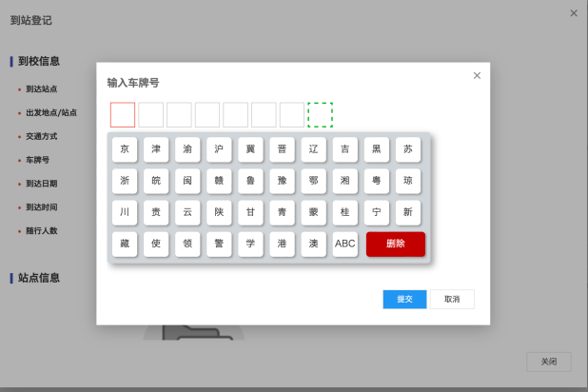Click the green dashed new-energy box
Image resolution: width=588 pixels, height=392 pixels.
coord(321,115)
